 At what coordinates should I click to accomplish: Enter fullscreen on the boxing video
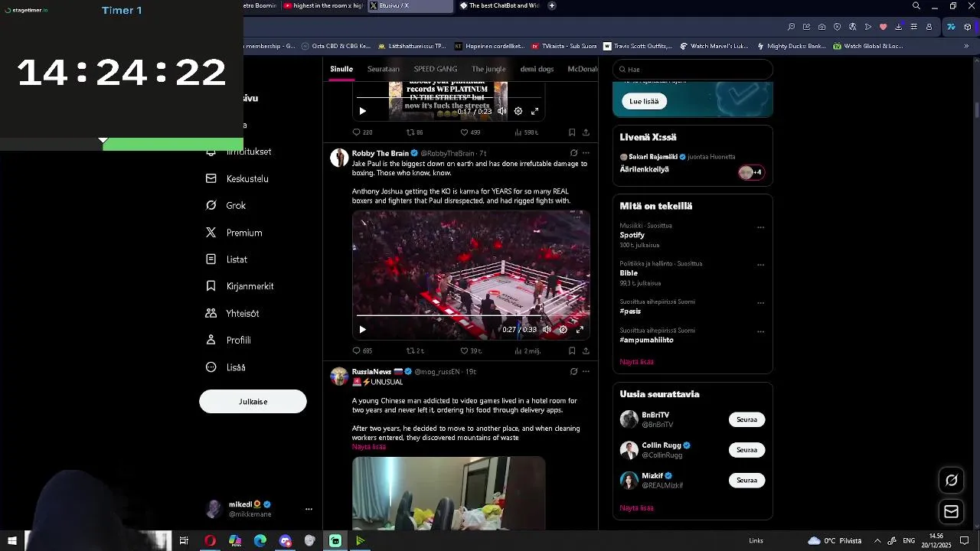tap(580, 330)
